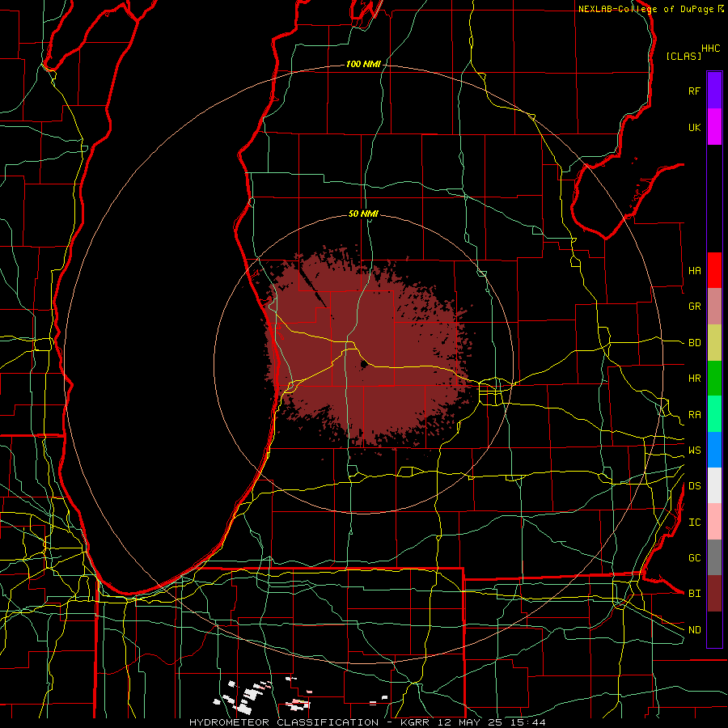The height and width of the screenshot is (728, 728).
Task: Click the UK legend label
Action: tap(694, 127)
